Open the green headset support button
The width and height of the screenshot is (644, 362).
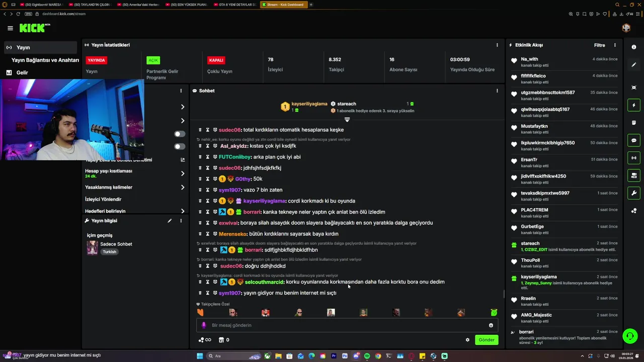[629, 336]
